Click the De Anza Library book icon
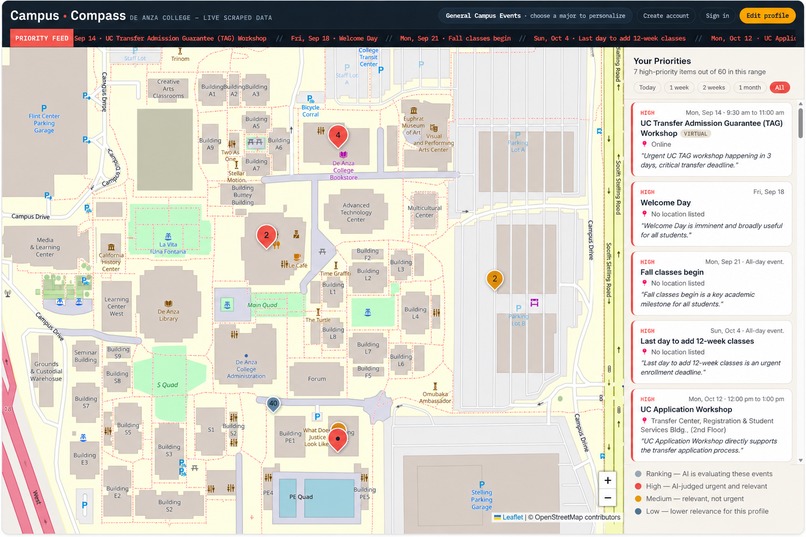806x537 pixels. click(x=168, y=304)
